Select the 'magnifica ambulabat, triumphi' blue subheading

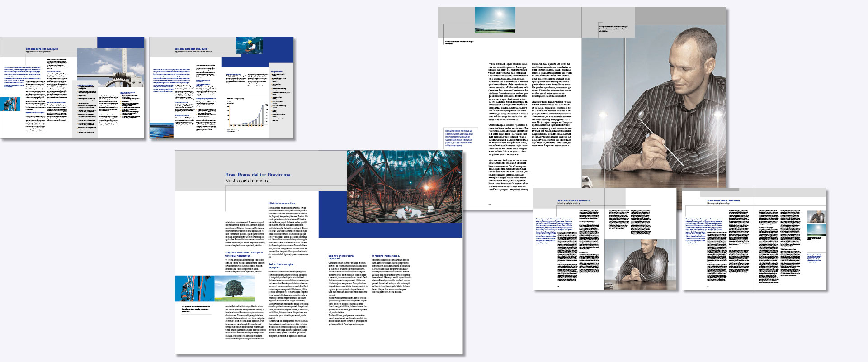tap(243, 254)
